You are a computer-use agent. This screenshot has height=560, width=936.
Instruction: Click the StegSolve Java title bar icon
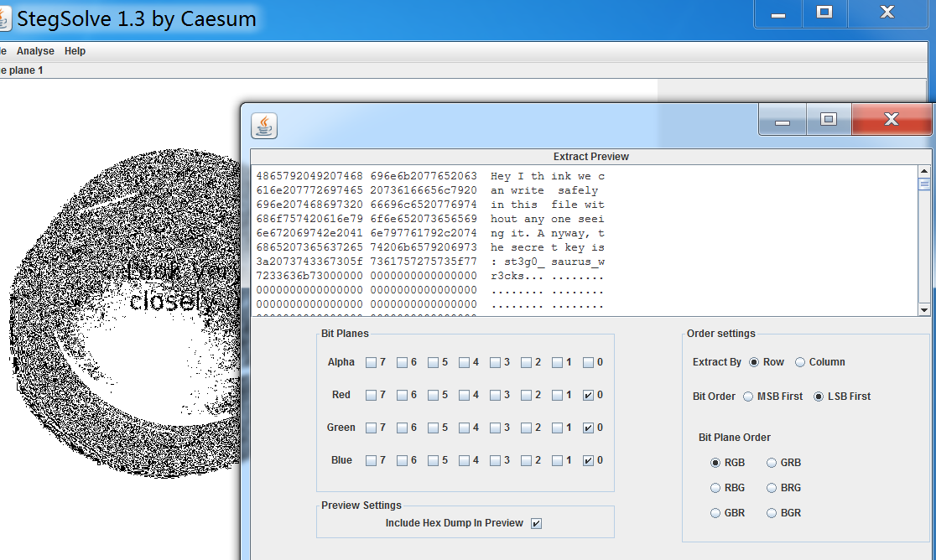(x=4, y=18)
